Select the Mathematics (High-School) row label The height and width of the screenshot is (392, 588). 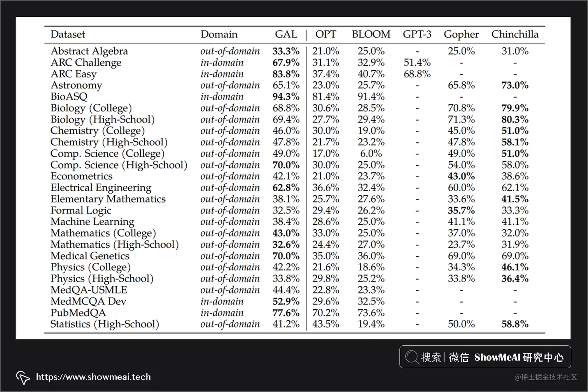click(x=115, y=245)
